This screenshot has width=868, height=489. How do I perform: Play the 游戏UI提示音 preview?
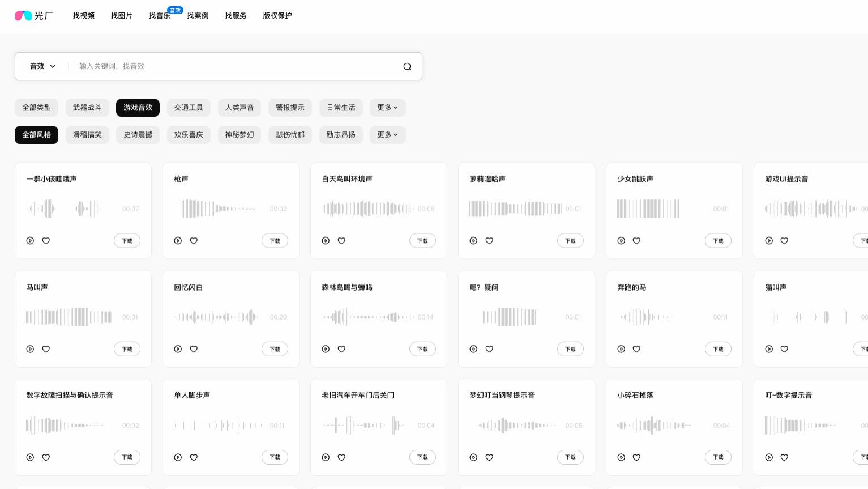769,240
